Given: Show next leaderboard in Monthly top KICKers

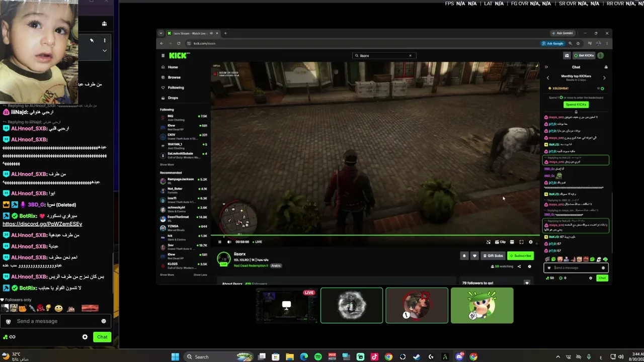Looking at the screenshot, I should [x=604, y=78].
